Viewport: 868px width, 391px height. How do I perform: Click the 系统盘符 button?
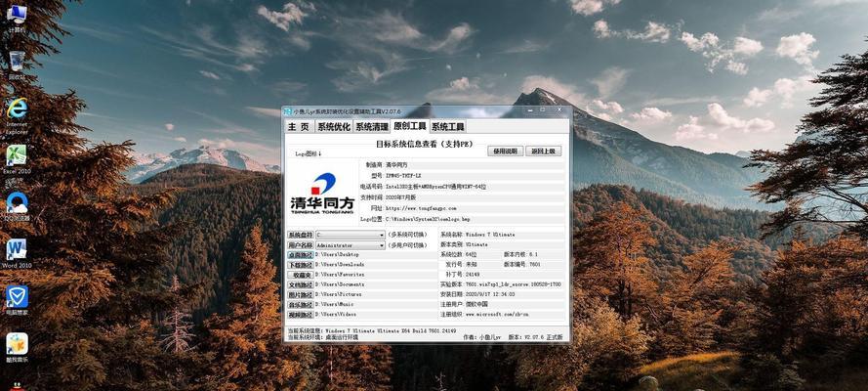click(x=300, y=235)
